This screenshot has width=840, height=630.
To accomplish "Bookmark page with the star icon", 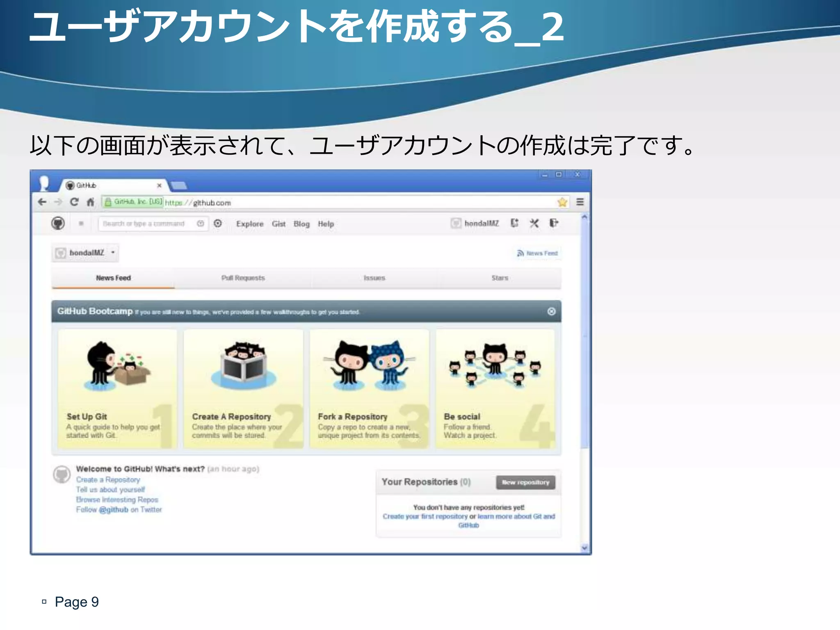I will 562,202.
